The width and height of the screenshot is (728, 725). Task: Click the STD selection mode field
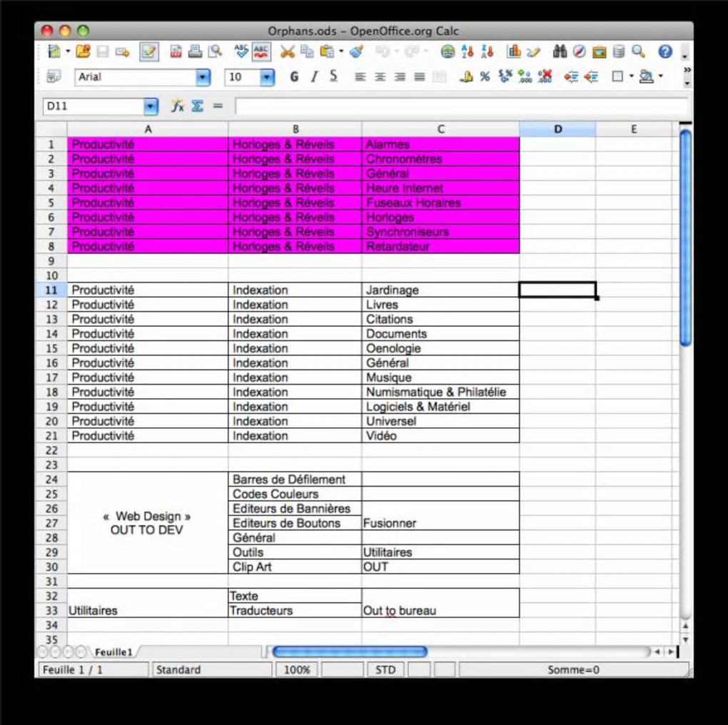click(385, 670)
